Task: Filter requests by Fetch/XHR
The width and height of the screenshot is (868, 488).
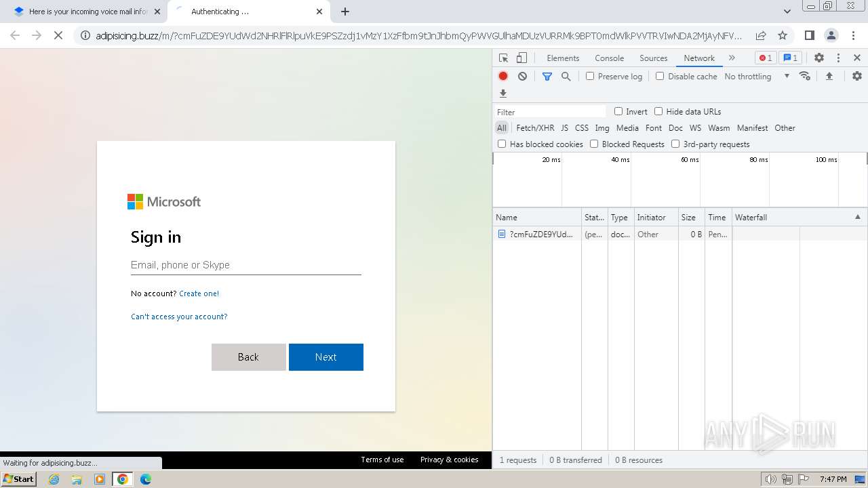Action: coord(535,127)
